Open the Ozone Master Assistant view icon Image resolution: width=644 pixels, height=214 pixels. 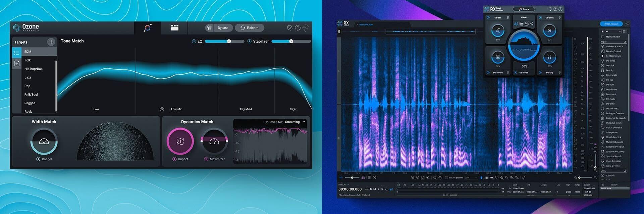(x=148, y=28)
